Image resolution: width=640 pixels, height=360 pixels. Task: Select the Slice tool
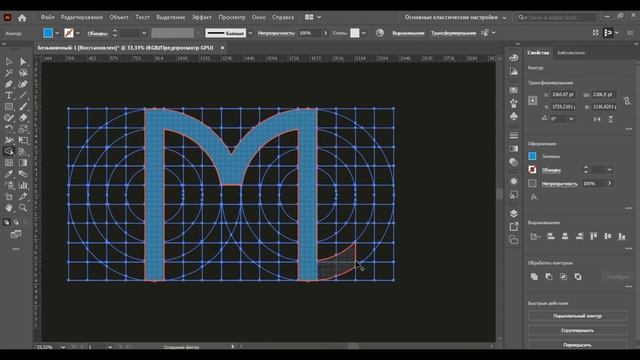pos(23,197)
